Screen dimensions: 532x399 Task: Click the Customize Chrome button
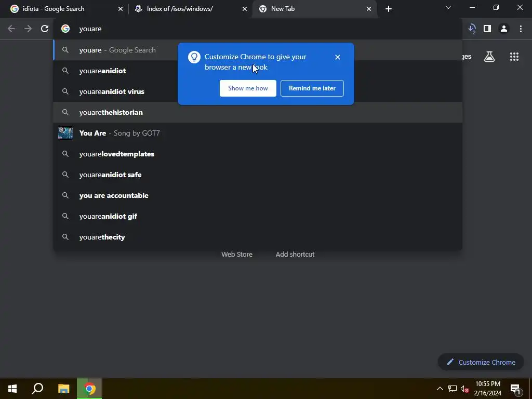click(x=481, y=362)
